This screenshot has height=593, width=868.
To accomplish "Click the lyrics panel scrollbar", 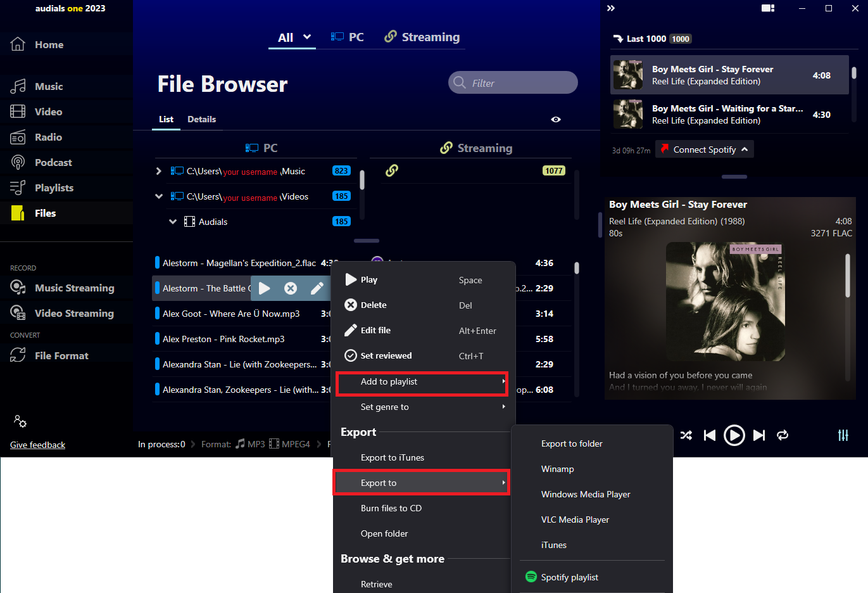I will [x=848, y=276].
